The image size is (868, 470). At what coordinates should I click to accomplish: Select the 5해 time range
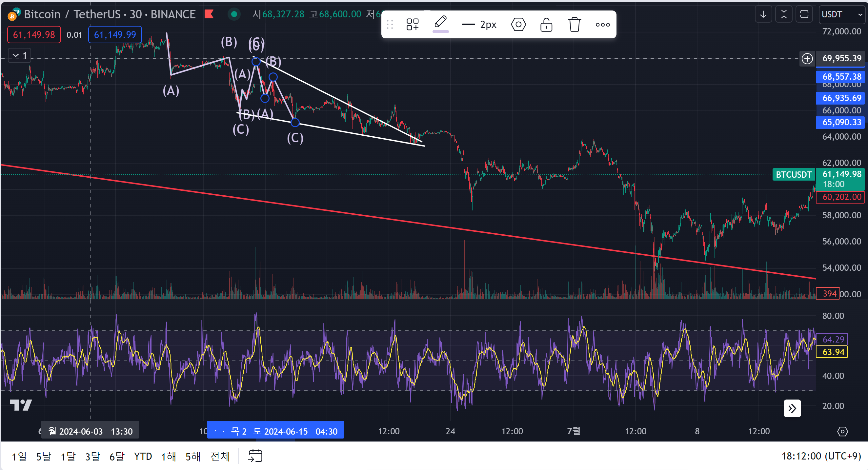pyautogui.click(x=193, y=457)
